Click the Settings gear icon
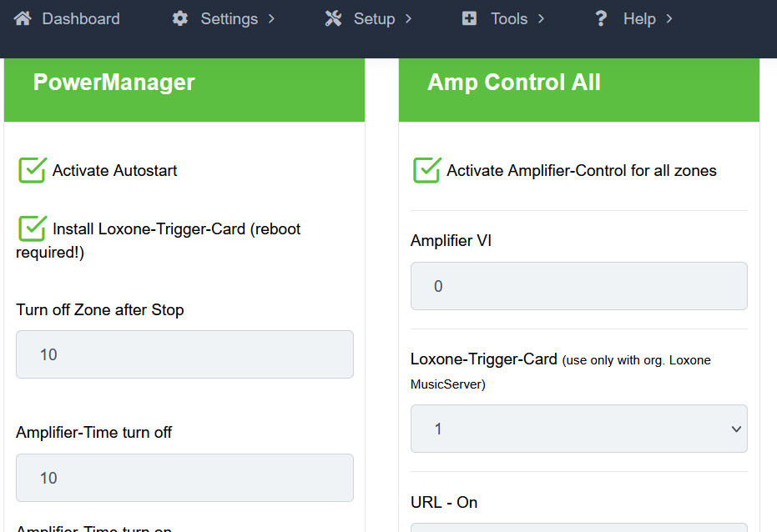Viewport: 777px width, 532px height. click(x=180, y=18)
